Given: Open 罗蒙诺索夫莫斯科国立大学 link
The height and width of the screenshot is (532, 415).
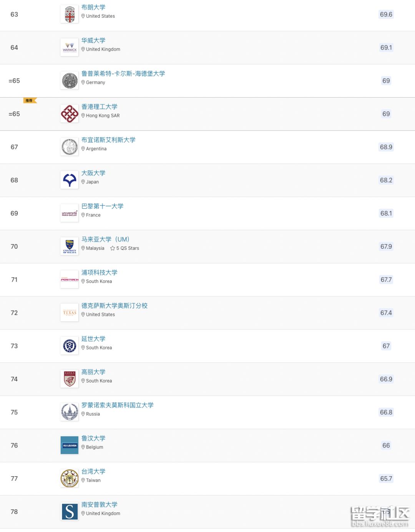Looking at the screenshot, I should (118, 405).
